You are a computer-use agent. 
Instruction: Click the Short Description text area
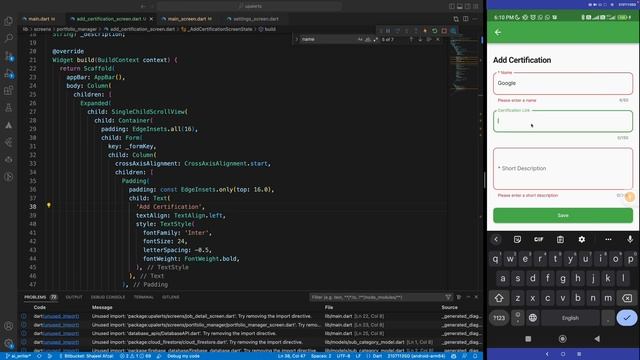click(563, 169)
